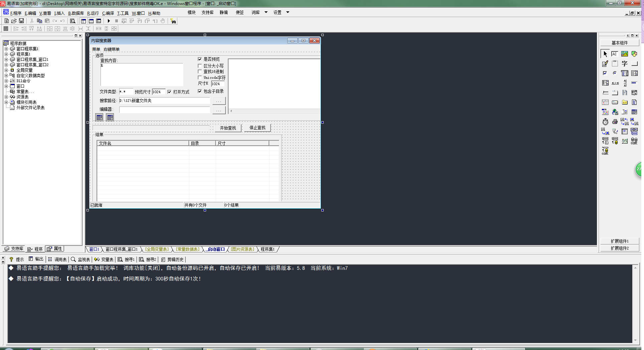Select the button component in palette
The image size is (644, 350).
click(x=634, y=63)
